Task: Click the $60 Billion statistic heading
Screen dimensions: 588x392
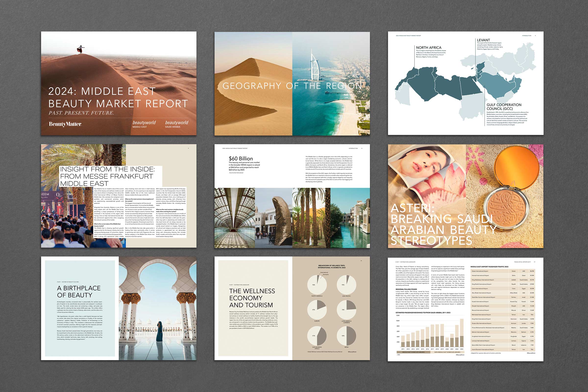Action: point(241,159)
